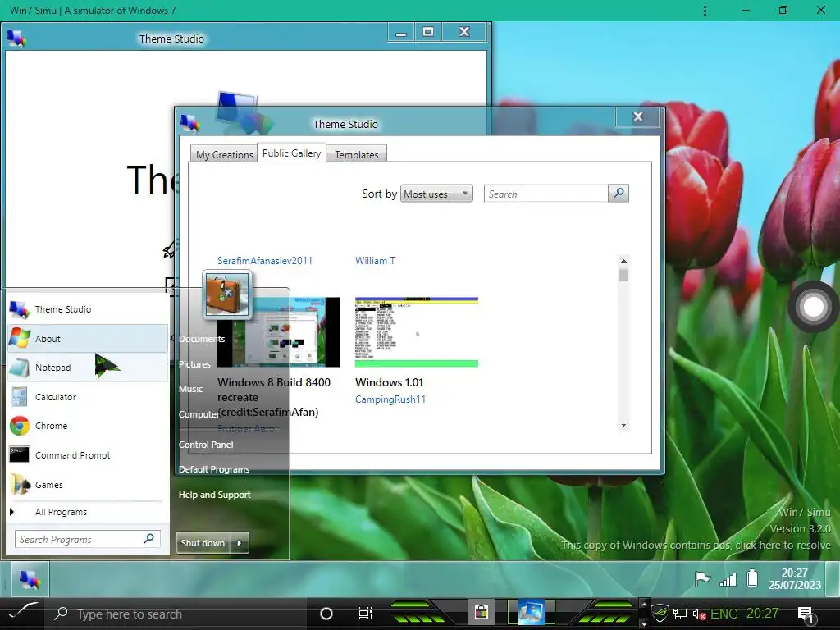This screenshot has height=630, width=840.
Task: Click the simulator Show desktop strip
Action: point(833,580)
